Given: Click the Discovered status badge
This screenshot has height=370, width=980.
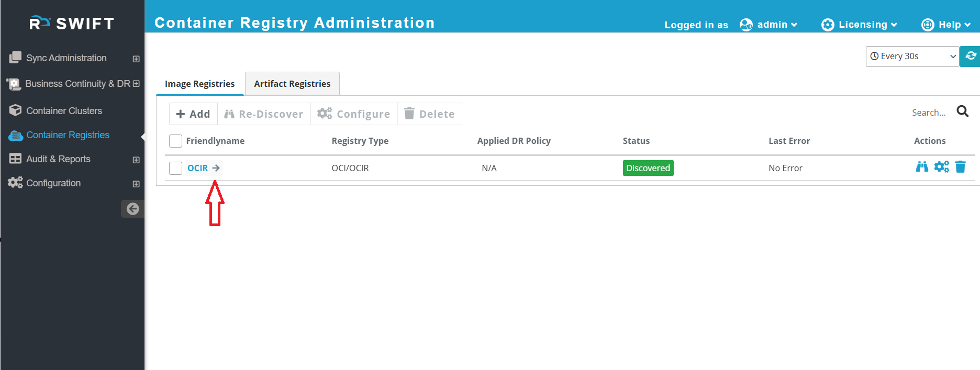Looking at the screenshot, I should [648, 168].
